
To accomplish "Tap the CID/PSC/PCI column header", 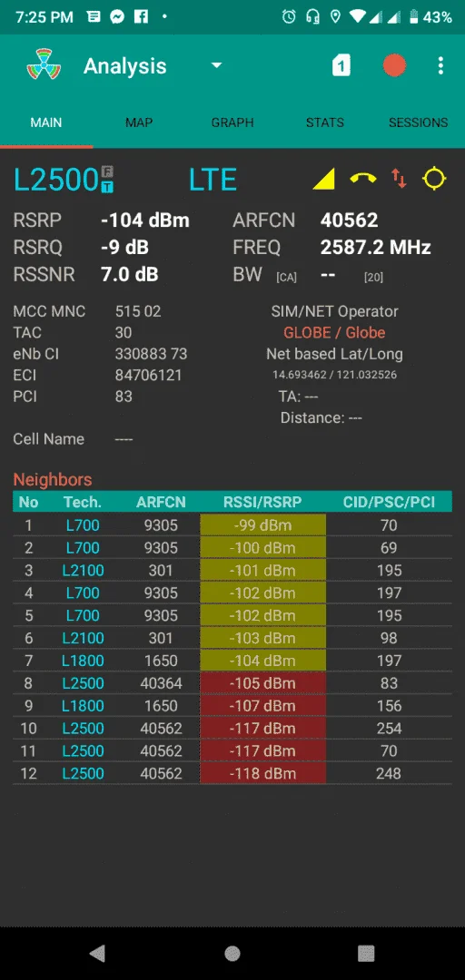I will click(389, 502).
